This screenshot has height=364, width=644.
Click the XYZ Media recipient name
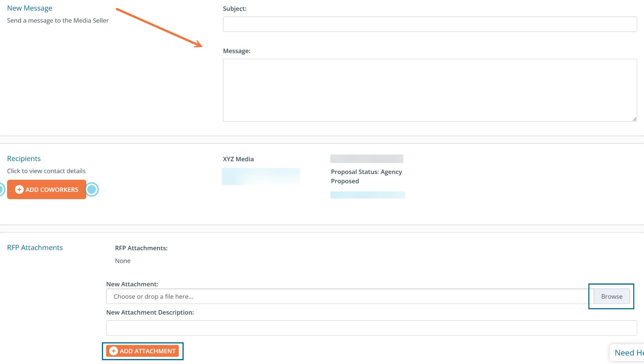(238, 159)
